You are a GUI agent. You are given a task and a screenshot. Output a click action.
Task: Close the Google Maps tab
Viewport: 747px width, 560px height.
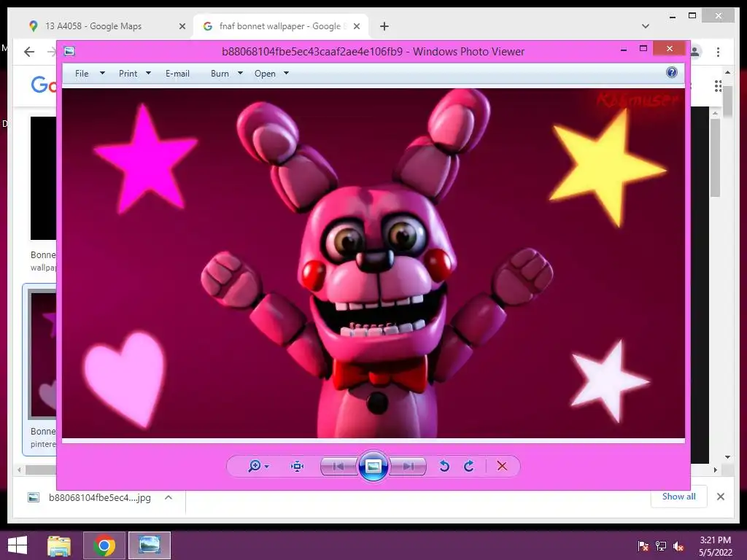[182, 27]
